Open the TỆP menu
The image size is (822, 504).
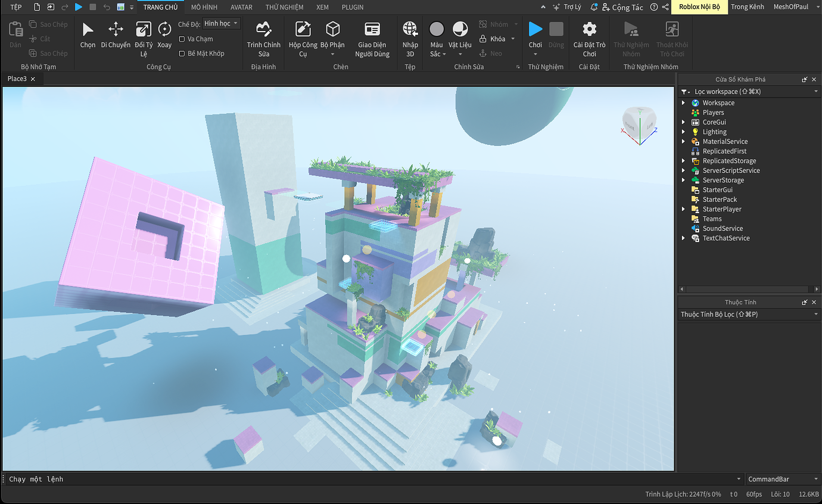[15, 7]
